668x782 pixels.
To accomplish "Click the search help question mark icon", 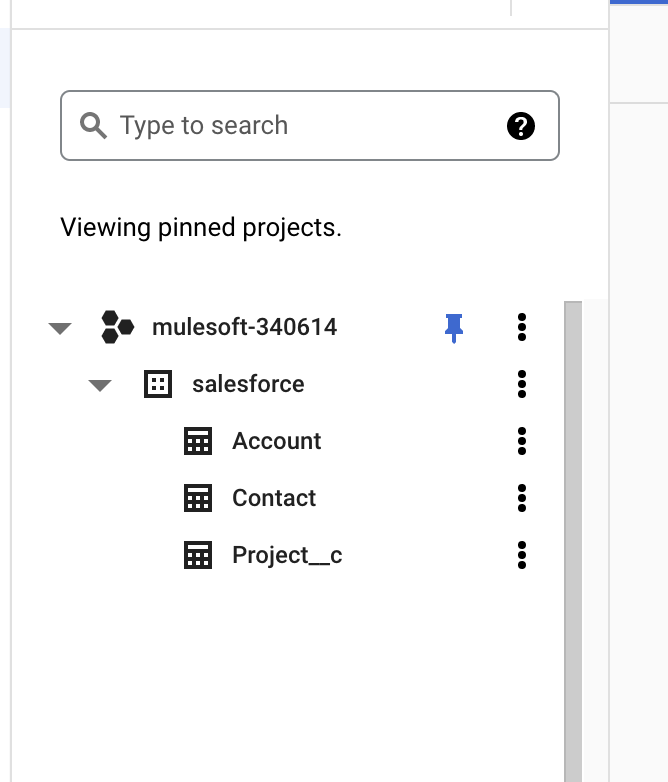I will 521,126.
